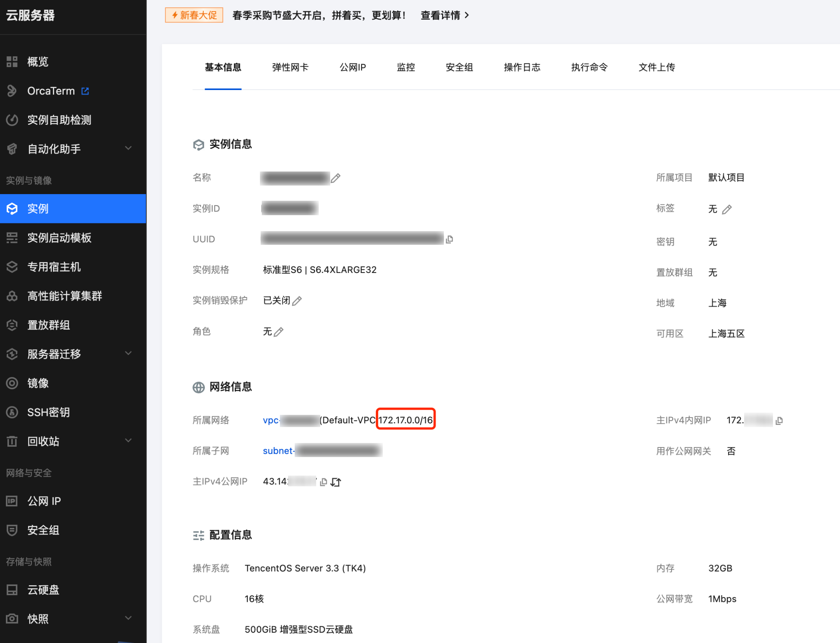Copy the UUID with the copy icon
Image resolution: width=840 pixels, height=643 pixels.
449,240
